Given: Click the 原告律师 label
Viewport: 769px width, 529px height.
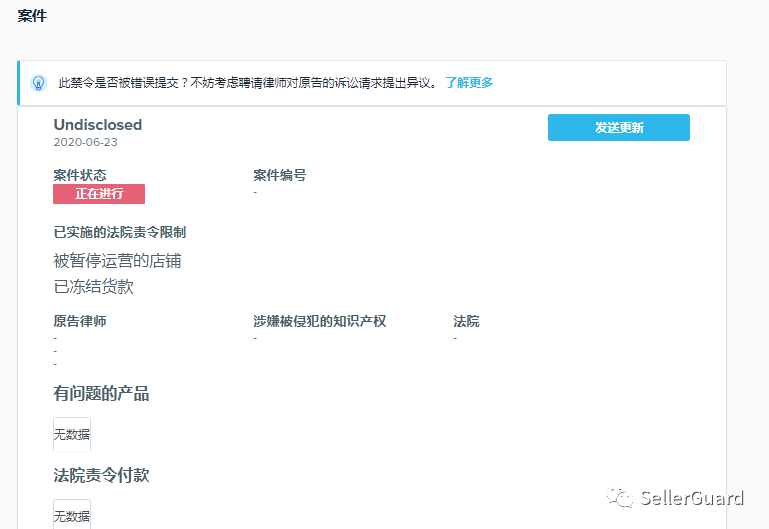Looking at the screenshot, I should pos(79,321).
